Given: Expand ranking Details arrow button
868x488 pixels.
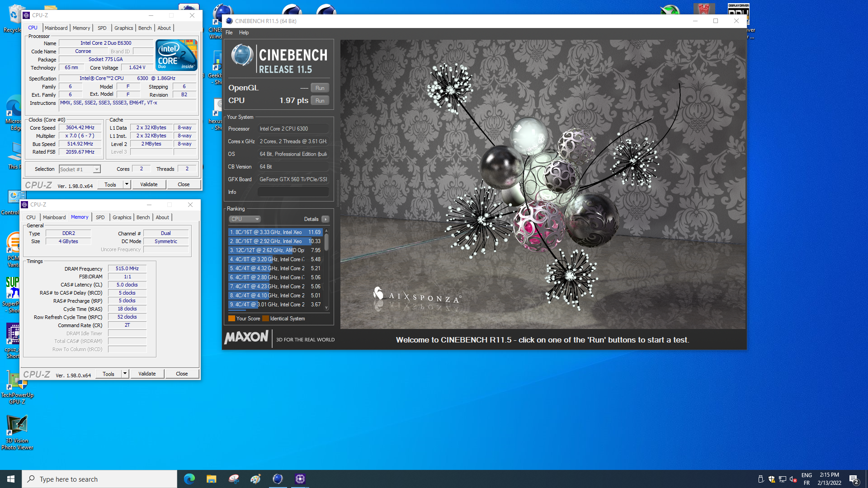Looking at the screenshot, I should [325, 219].
